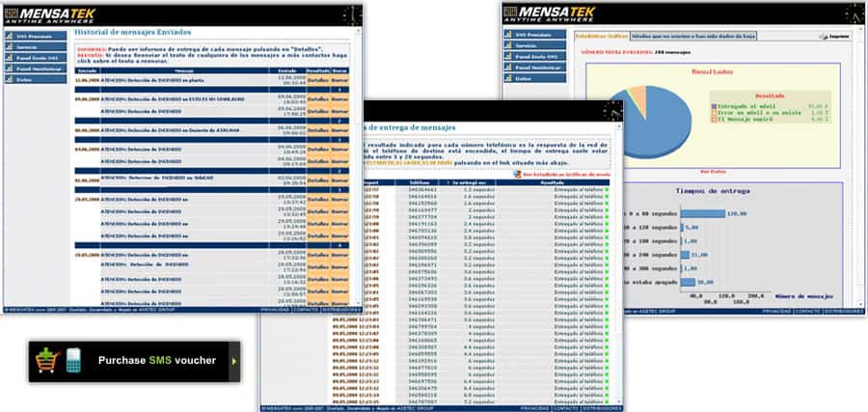Open Servicio in left window sidebar
This screenshot has height=412, width=868.
click(x=36, y=47)
